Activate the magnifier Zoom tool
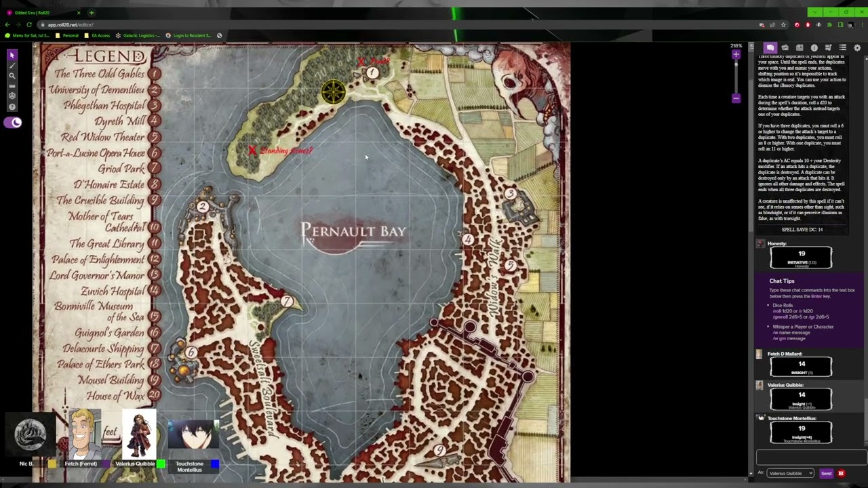Screen dimensions: 868x488 pos(12,76)
